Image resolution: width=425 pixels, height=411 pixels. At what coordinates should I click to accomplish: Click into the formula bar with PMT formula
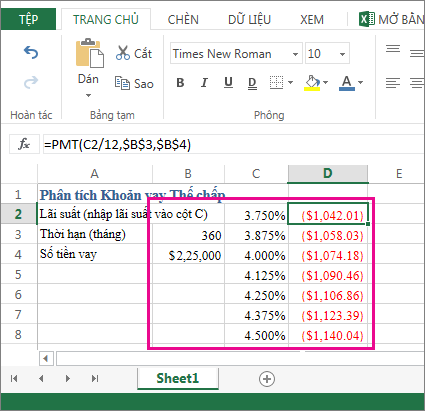[x=233, y=144]
